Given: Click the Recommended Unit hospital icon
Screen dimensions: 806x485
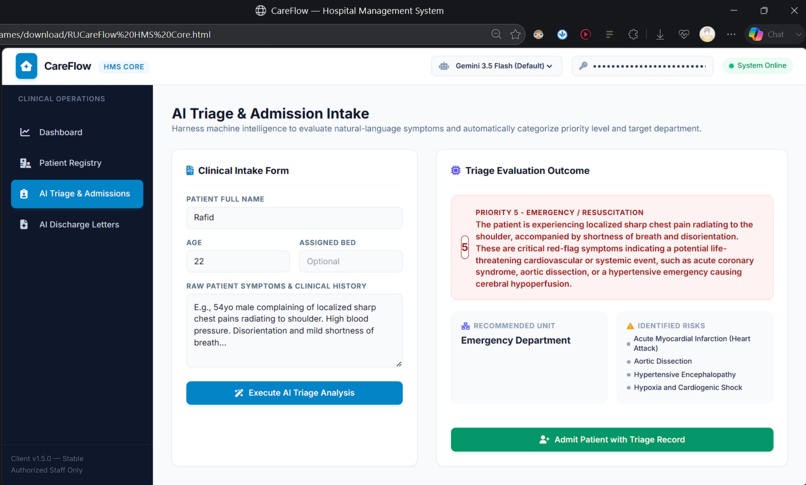Looking at the screenshot, I should [x=465, y=326].
